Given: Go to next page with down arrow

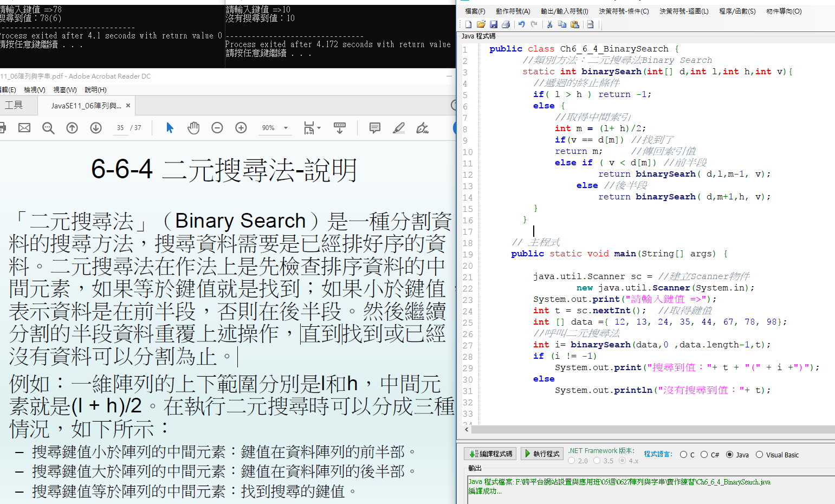Looking at the screenshot, I should [x=96, y=128].
